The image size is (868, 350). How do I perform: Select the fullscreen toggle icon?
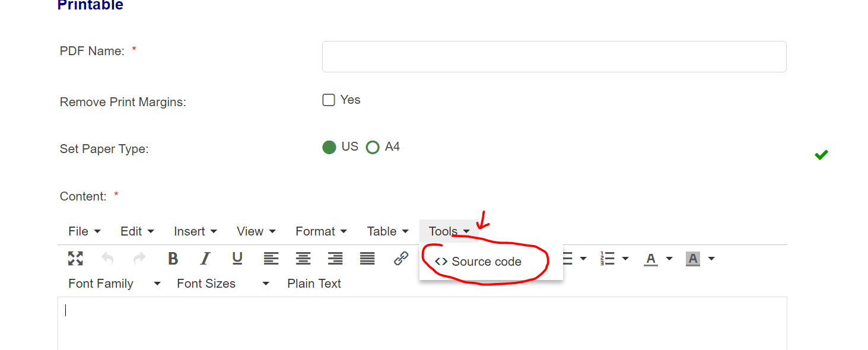(x=75, y=259)
